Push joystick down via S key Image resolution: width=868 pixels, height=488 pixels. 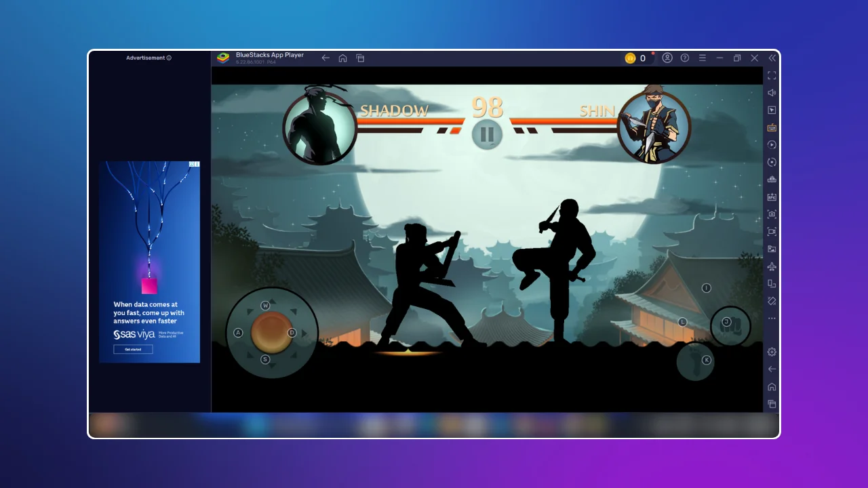265,359
